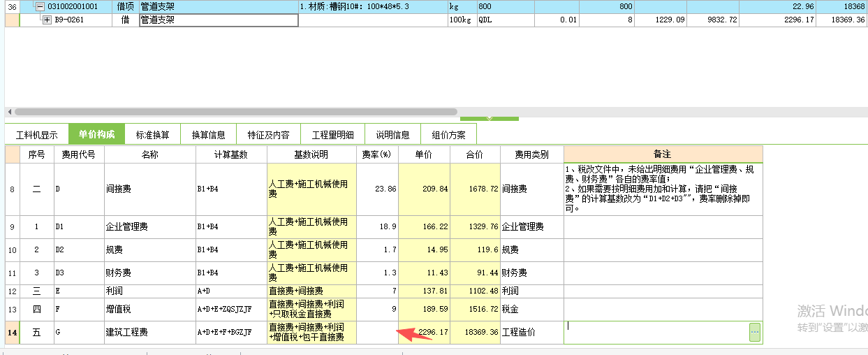Screen dimensions: 868x355
Task: Click the fee rate cell 1.3
Action: click(x=377, y=273)
